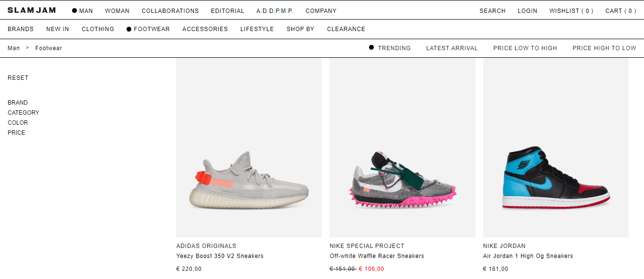The image size is (644, 279).
Task: Open the WISHLIST
Action: tap(571, 11)
